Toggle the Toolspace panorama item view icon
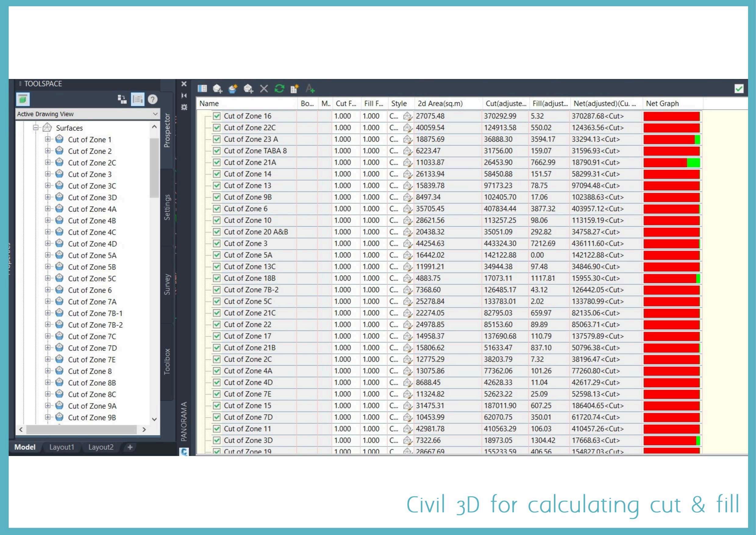Image resolution: width=756 pixels, height=535 pixels. 137,99
